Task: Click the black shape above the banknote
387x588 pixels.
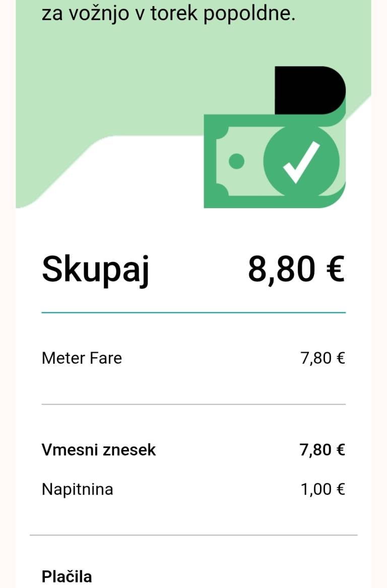Action: click(309, 90)
